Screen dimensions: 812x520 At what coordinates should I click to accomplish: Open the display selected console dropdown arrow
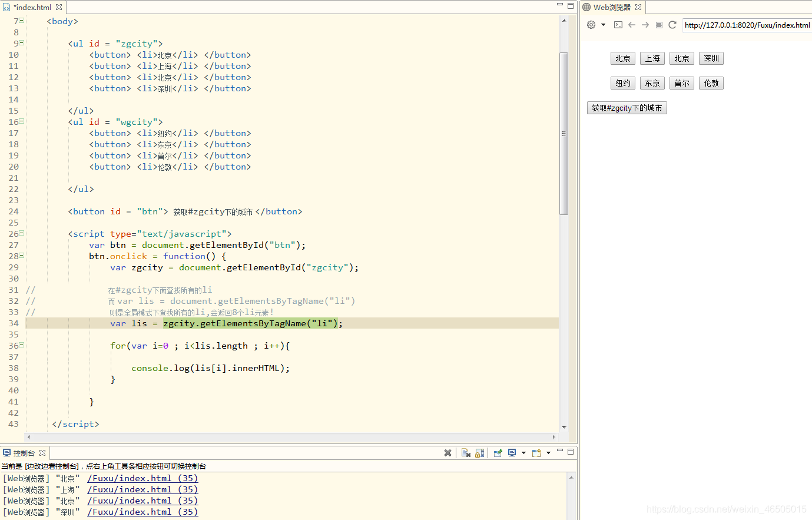coord(523,453)
